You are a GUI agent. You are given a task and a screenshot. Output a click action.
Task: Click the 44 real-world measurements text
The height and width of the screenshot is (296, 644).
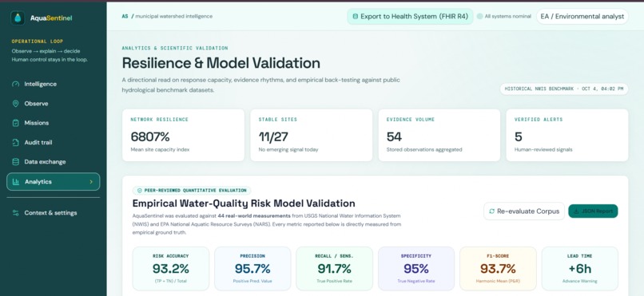click(254, 215)
